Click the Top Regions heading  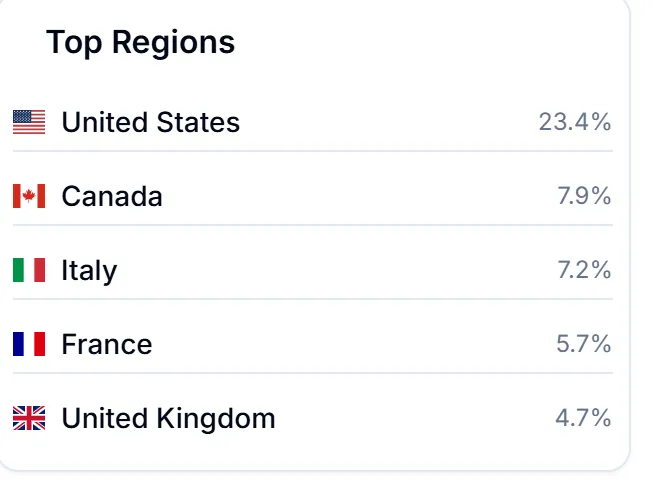[140, 42]
